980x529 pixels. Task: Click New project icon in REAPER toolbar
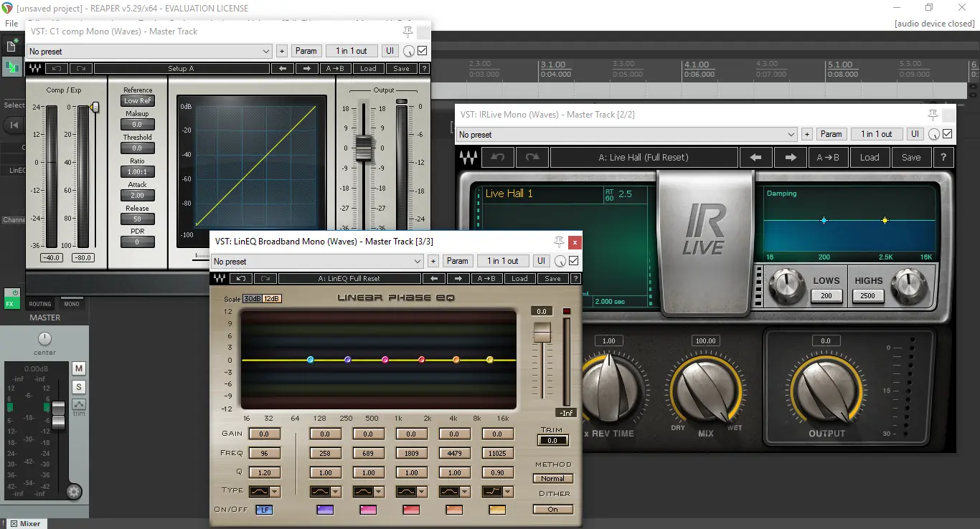(12, 45)
